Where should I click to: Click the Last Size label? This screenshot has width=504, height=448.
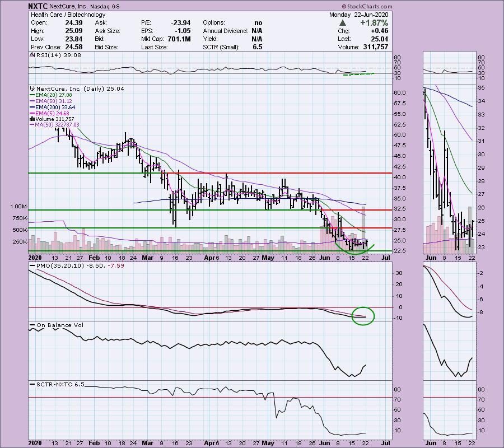pyautogui.click(x=155, y=47)
